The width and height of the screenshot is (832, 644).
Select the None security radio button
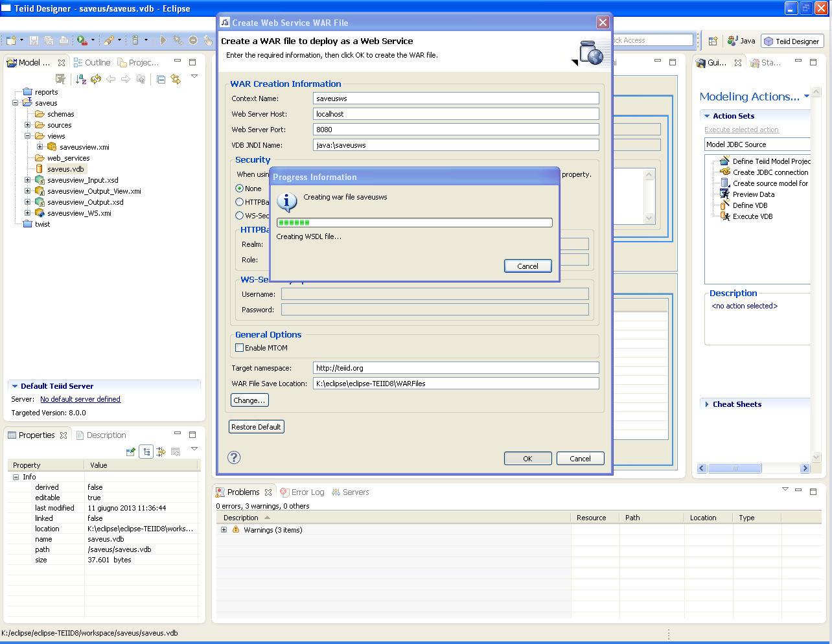(240, 189)
